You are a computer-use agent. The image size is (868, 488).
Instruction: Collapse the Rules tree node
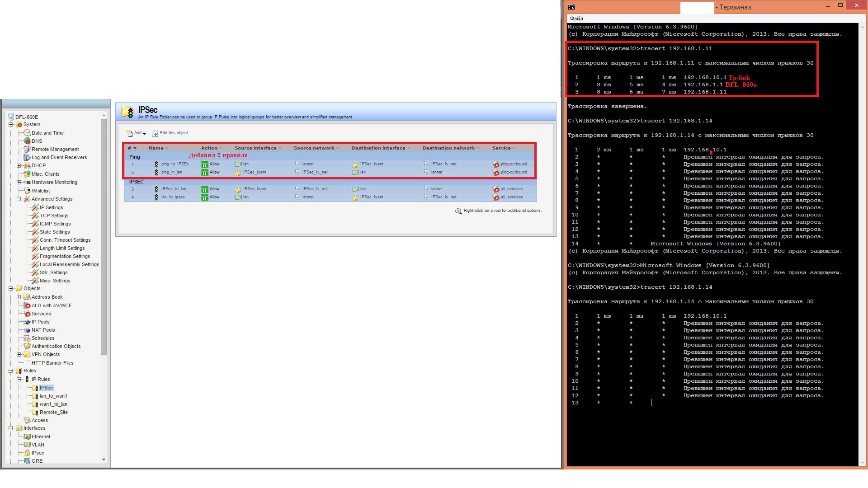tap(11, 371)
